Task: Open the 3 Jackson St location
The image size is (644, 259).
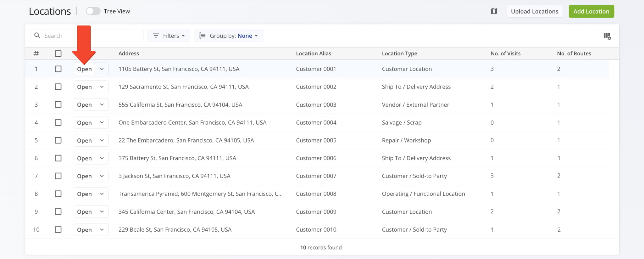Action: [84, 176]
